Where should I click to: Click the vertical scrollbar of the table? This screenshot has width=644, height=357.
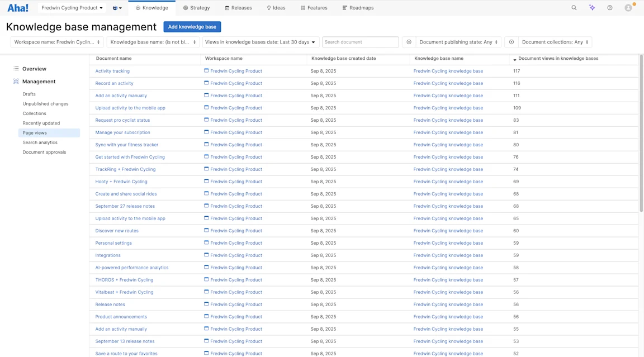point(642,134)
